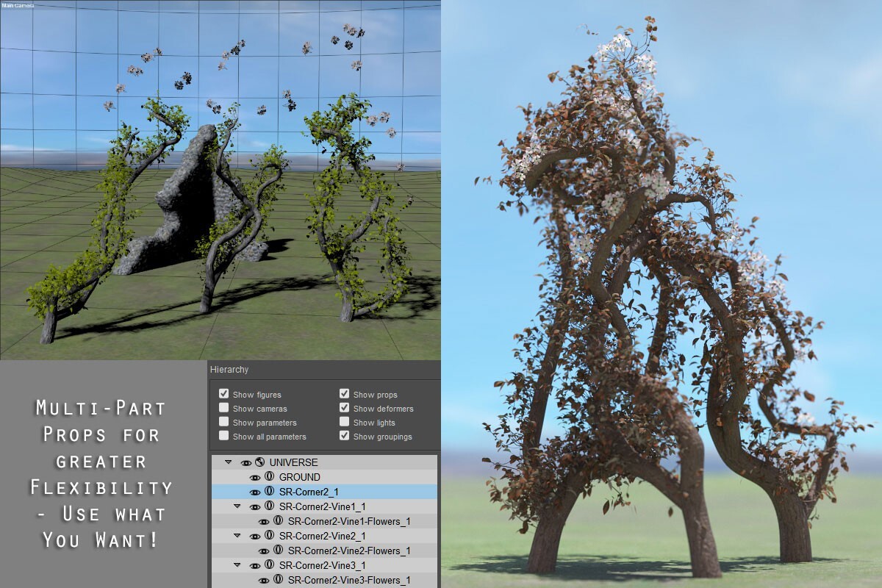882x588 pixels.
Task: Hide GROUND using its eye icon
Action: (255, 478)
